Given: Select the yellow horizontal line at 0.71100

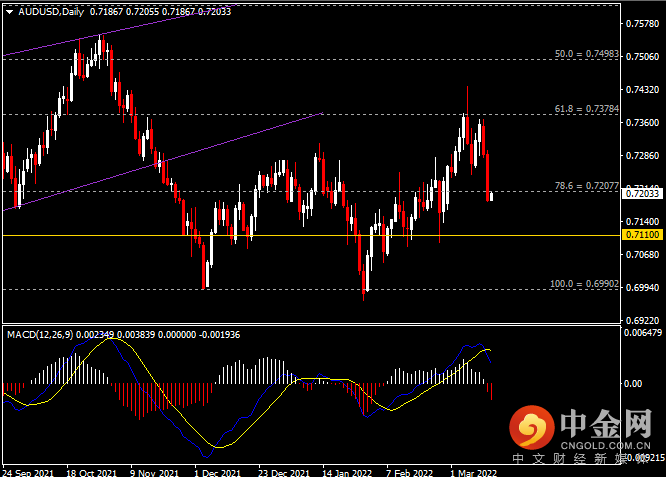Looking at the screenshot, I should (311, 235).
